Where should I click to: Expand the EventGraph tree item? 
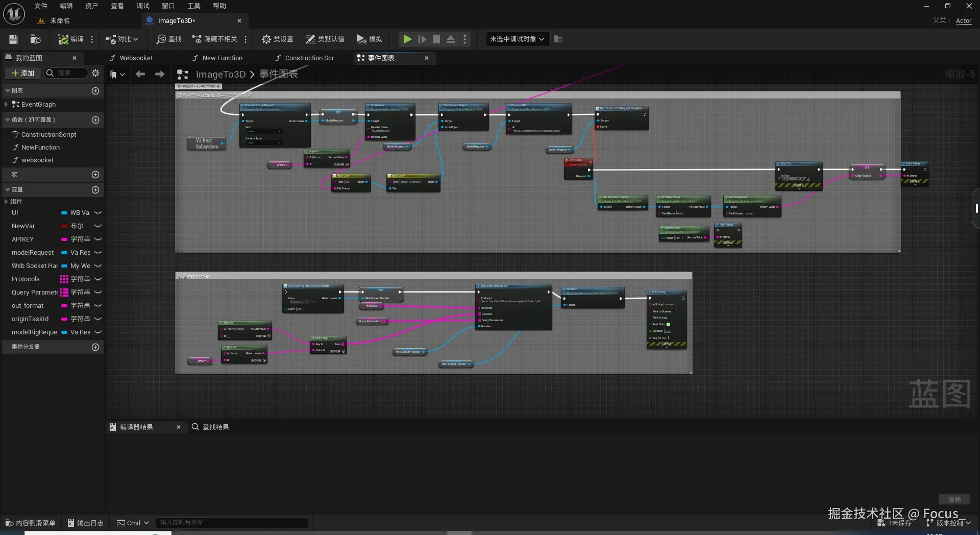6,105
